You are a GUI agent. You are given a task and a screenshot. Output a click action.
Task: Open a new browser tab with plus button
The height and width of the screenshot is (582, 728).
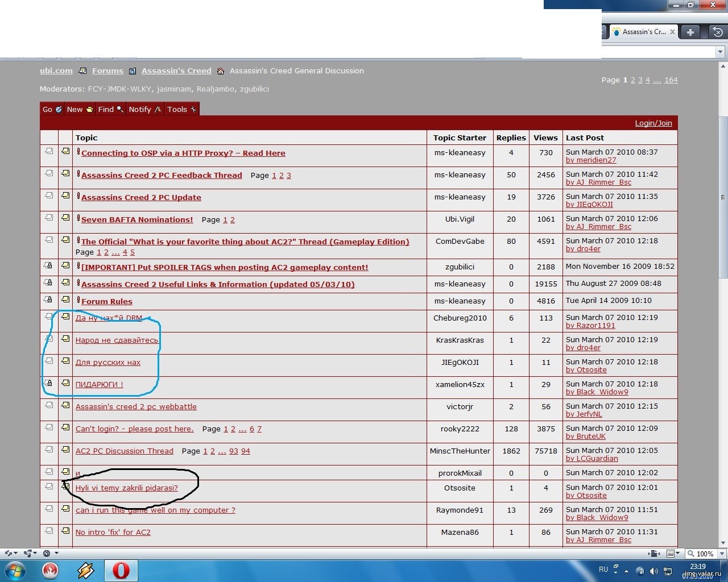pos(690,32)
